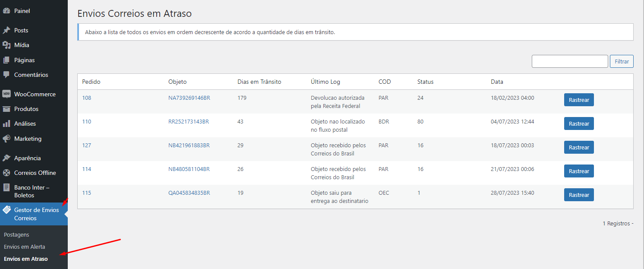Viewport: 644px width, 269px height.
Task: Click log 'Devolucao autorizada pela Receita Federal'
Action: pyautogui.click(x=338, y=102)
